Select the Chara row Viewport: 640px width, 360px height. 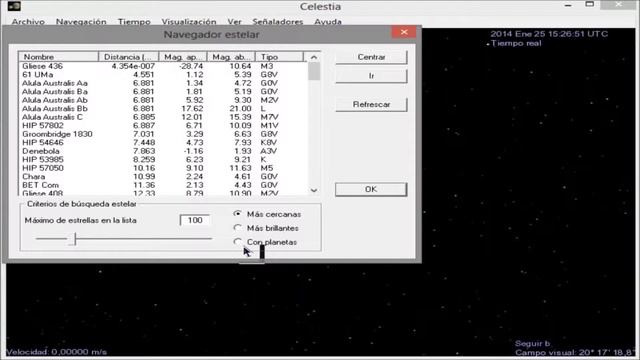[163, 177]
